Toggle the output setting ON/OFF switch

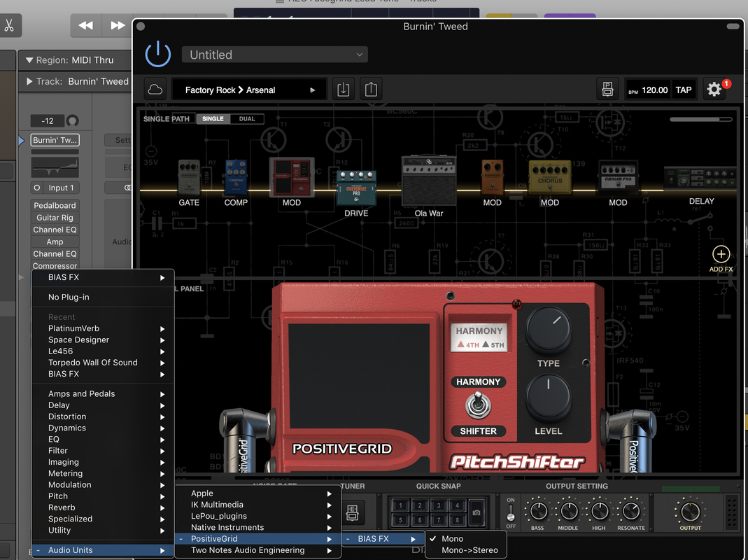pos(510,513)
